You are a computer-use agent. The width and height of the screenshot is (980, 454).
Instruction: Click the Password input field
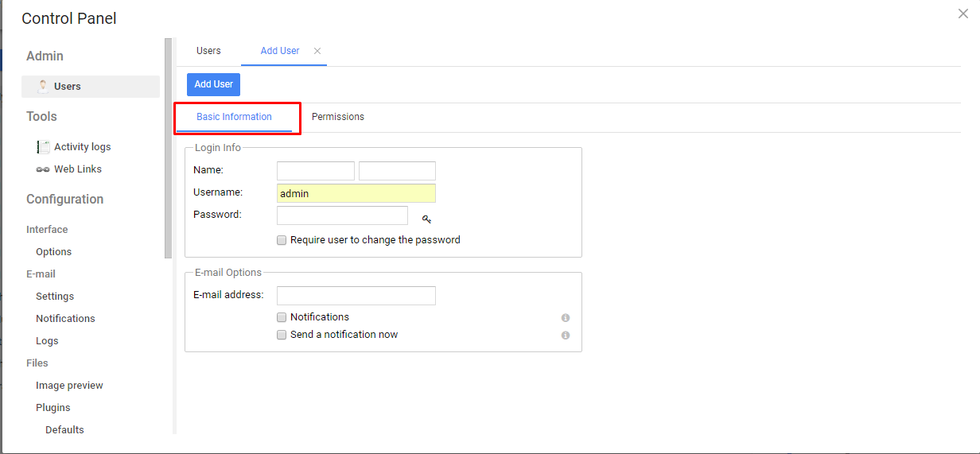pos(342,215)
